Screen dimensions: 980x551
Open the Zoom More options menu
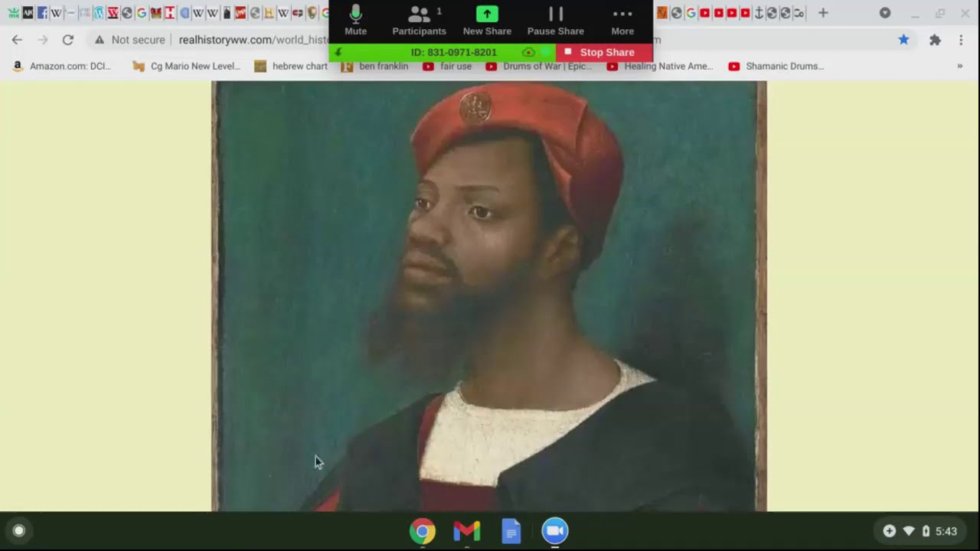tap(622, 21)
